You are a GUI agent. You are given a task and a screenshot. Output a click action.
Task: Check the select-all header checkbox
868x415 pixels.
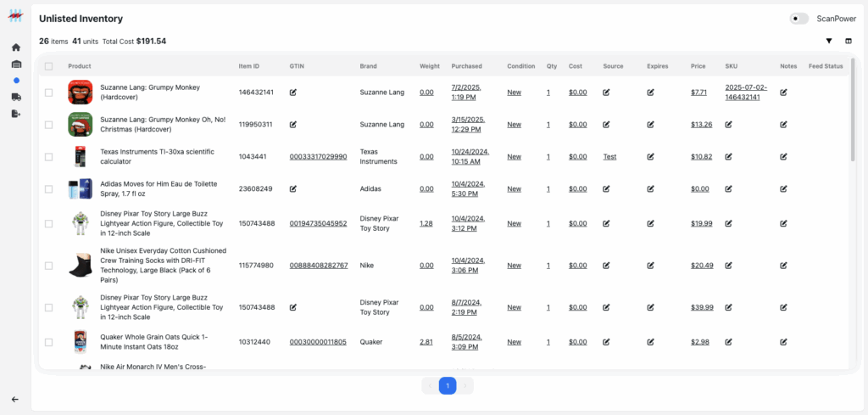tap(48, 66)
